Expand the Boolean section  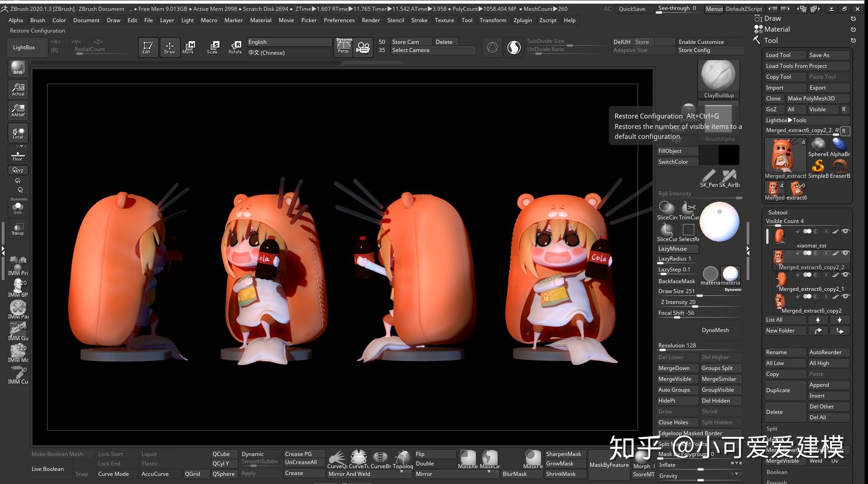click(x=777, y=472)
